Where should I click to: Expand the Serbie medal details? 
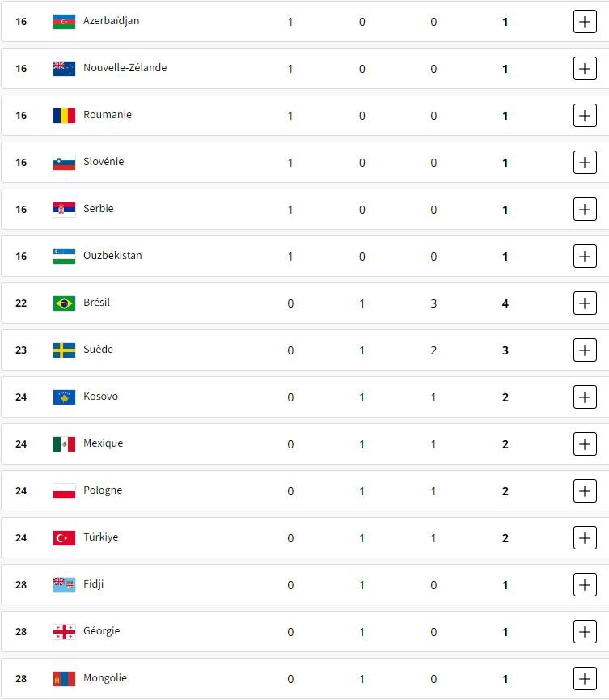(584, 210)
